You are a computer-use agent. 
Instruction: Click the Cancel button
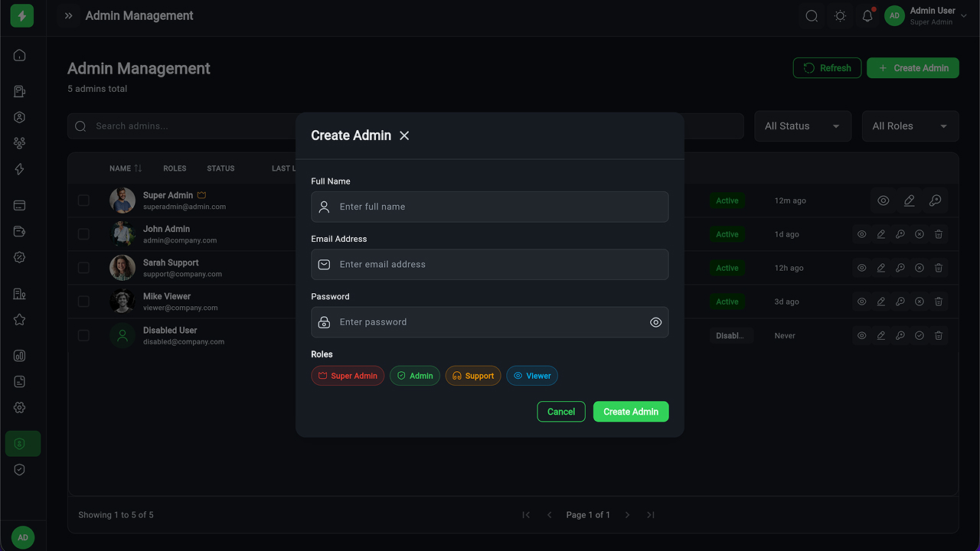[561, 412]
